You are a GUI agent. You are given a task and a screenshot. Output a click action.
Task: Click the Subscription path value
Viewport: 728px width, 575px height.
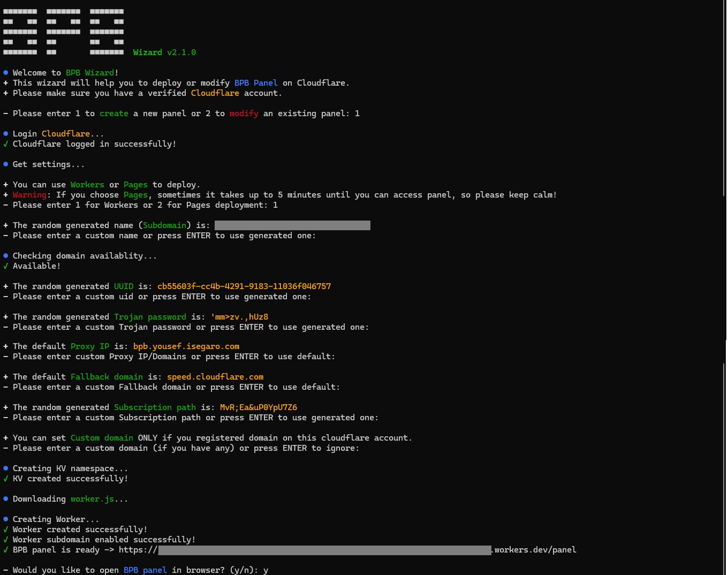coord(259,407)
